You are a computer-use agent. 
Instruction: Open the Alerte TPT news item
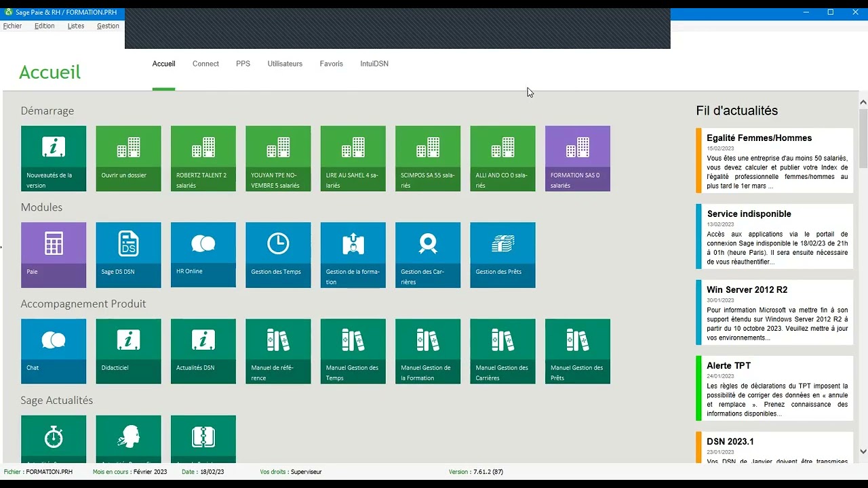(775, 388)
